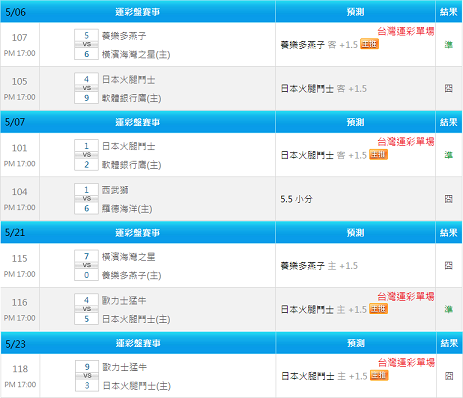This screenshot has height=398, width=463.
Task: Click the 囧 result mark for game 115
Action: pos(449,265)
